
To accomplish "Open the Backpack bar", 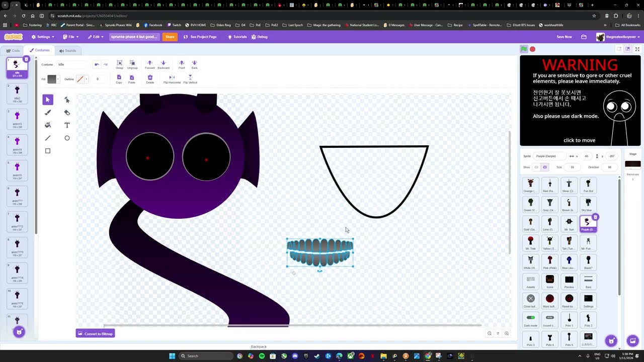I will [259, 346].
